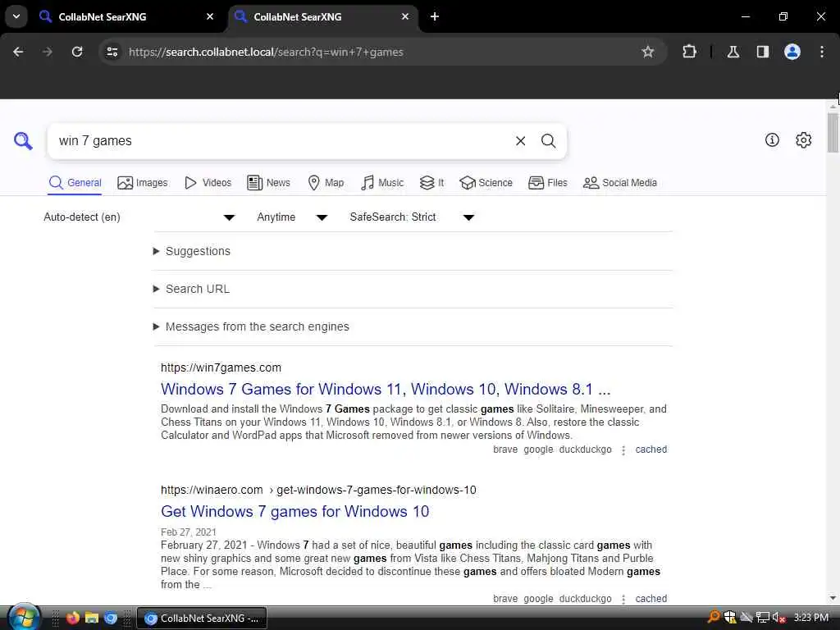Click duckduckgo engine tag under winaero result
The image size is (840, 630).
point(585,598)
